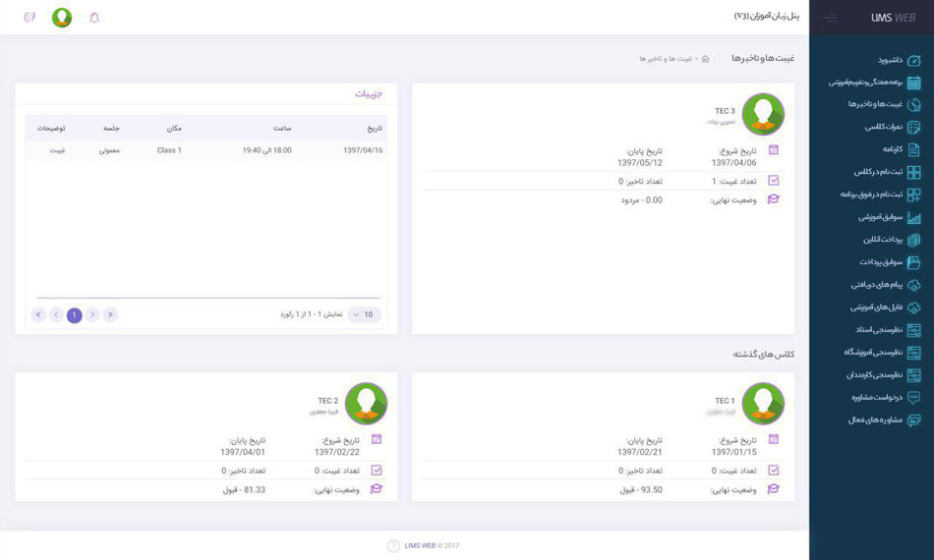Open درخواست مشاوره (counseling request) sidebar item
Screen dimensions: 934x560
pos(886,398)
